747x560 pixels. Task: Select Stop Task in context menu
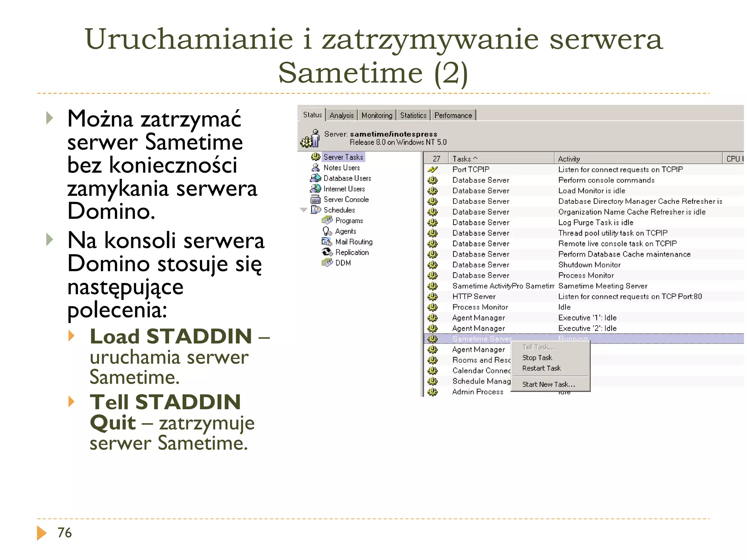tap(537, 358)
